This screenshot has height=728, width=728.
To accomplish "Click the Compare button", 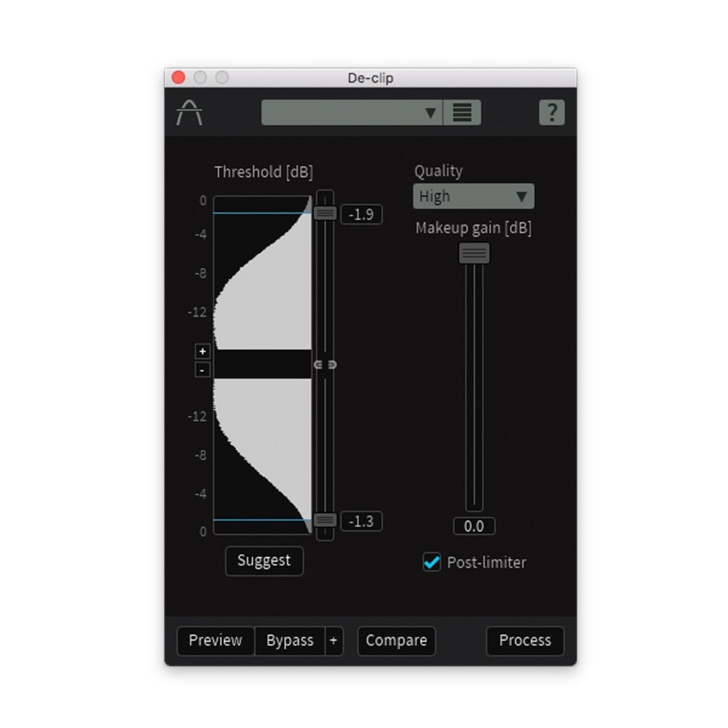I will coord(396,641).
